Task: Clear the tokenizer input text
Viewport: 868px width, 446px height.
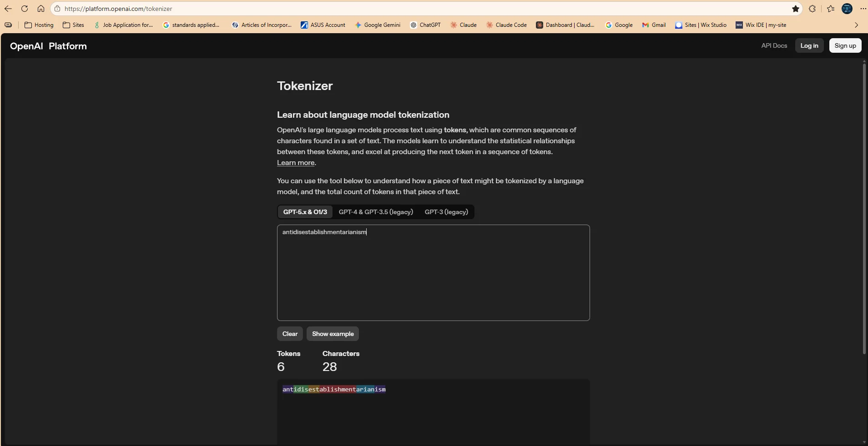Action: click(x=290, y=334)
